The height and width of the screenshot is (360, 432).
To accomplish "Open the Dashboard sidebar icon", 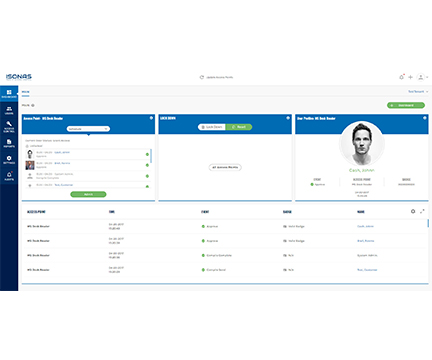I will [9, 94].
